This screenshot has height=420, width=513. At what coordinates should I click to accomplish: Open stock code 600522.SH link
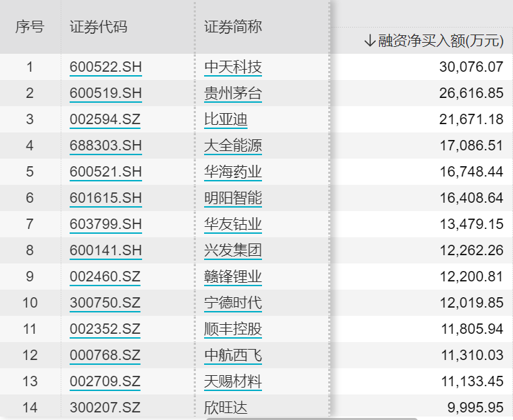[105, 67]
